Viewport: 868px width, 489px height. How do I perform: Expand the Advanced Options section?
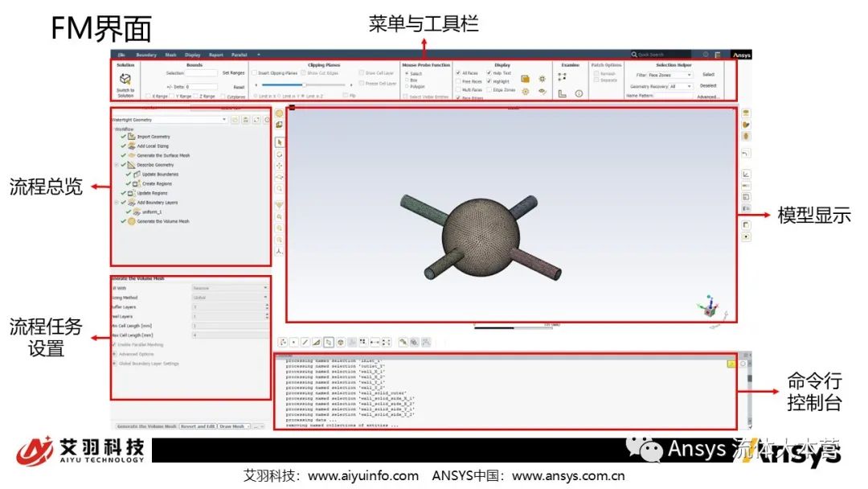coord(115,354)
